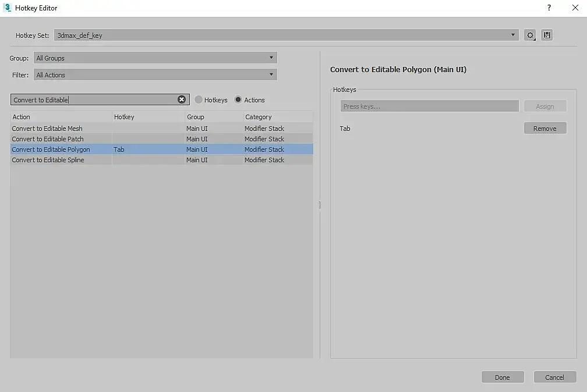Click Main UI cell in Editable Mesh row
The width and height of the screenshot is (587, 392).
point(214,129)
